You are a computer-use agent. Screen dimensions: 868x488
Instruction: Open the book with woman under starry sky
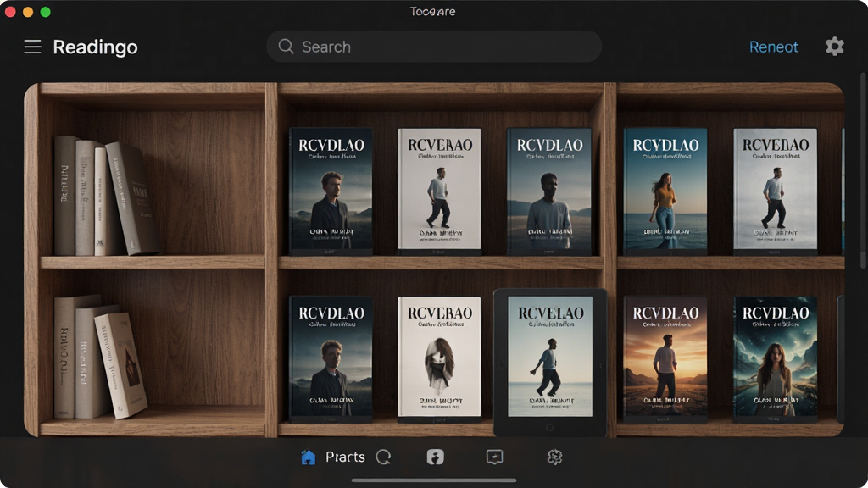point(775,358)
